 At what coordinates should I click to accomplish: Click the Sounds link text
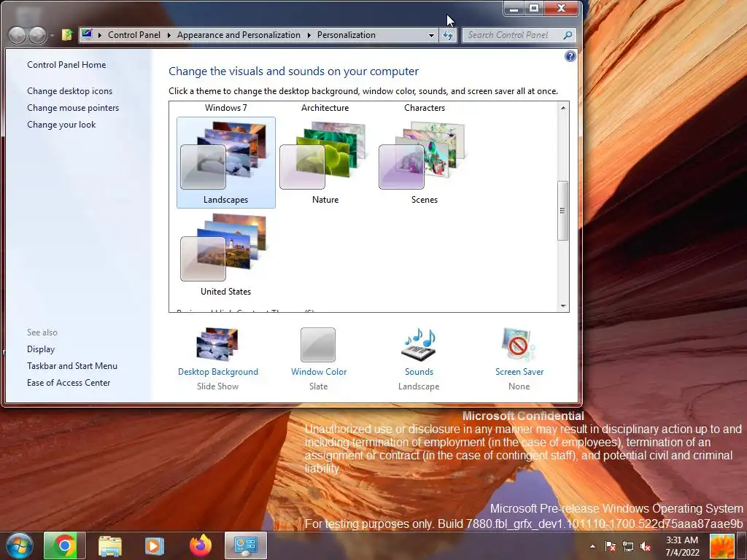coord(419,371)
